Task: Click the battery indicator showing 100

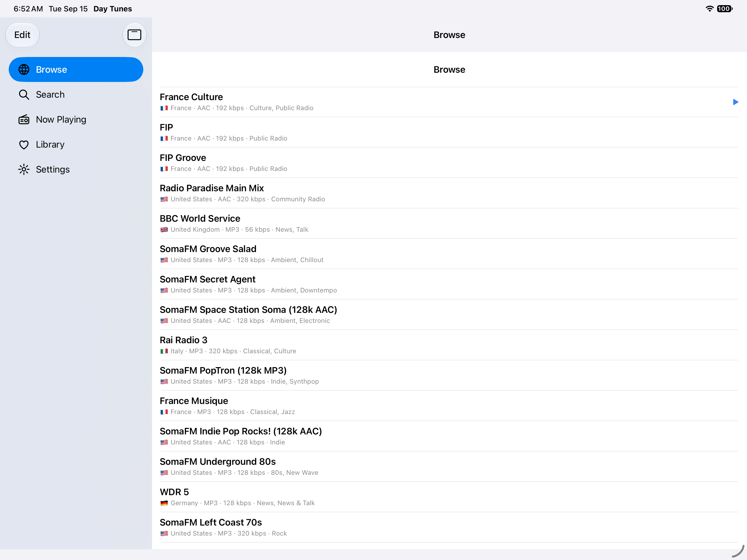Action: tap(724, 9)
